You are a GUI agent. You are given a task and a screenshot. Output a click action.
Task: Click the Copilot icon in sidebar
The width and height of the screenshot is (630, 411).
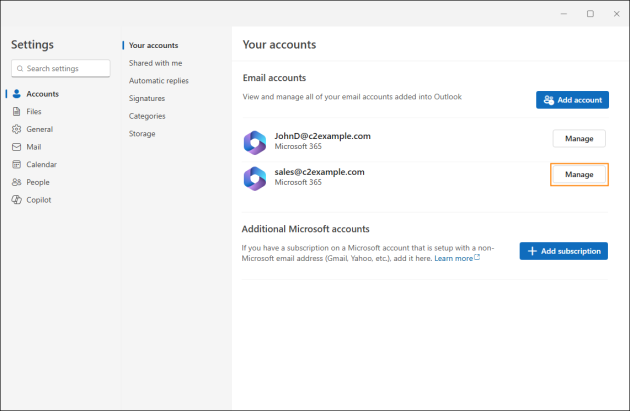(x=16, y=200)
